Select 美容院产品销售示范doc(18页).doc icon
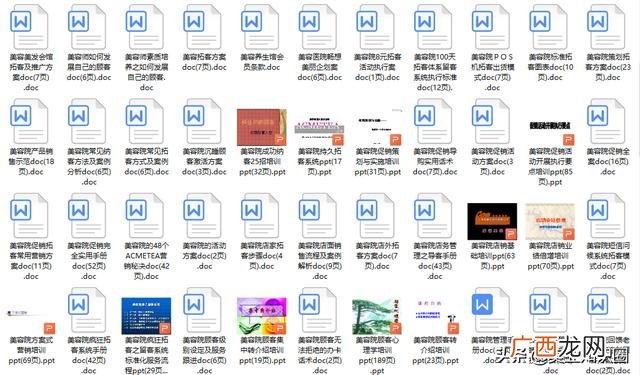 tap(29, 122)
